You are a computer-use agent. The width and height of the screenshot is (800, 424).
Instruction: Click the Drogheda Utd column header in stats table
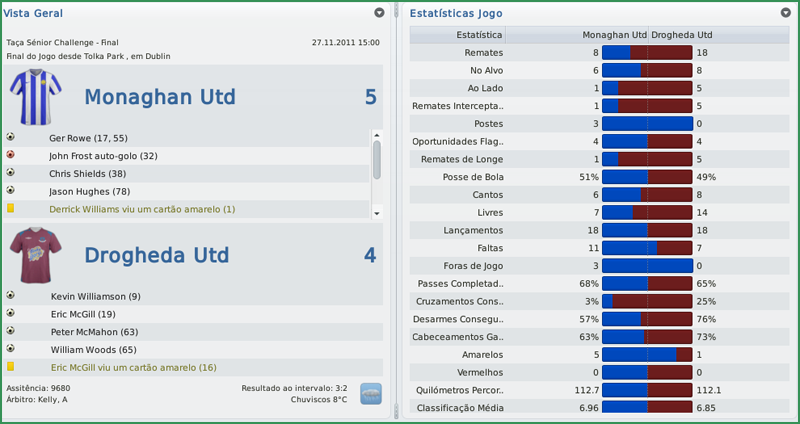pyautogui.click(x=682, y=34)
